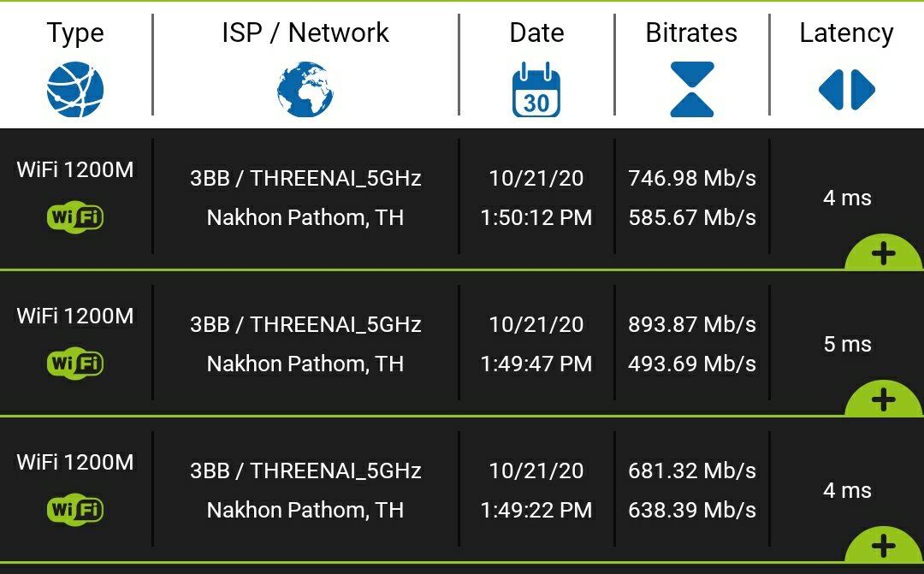
Task: Click WiFi badge of 1:50:12 PM result
Action: point(75,217)
